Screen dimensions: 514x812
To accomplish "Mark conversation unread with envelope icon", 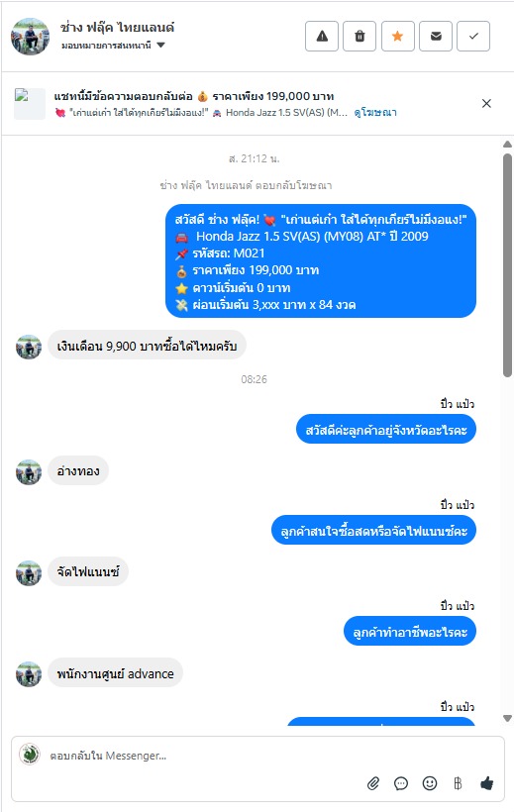I will [436, 37].
